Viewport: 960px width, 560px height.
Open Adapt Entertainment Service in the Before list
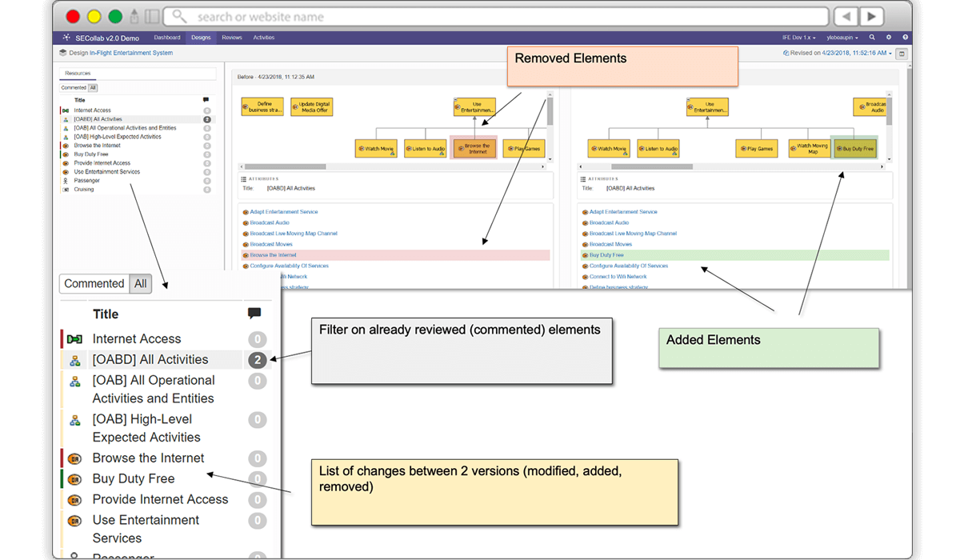(x=284, y=212)
